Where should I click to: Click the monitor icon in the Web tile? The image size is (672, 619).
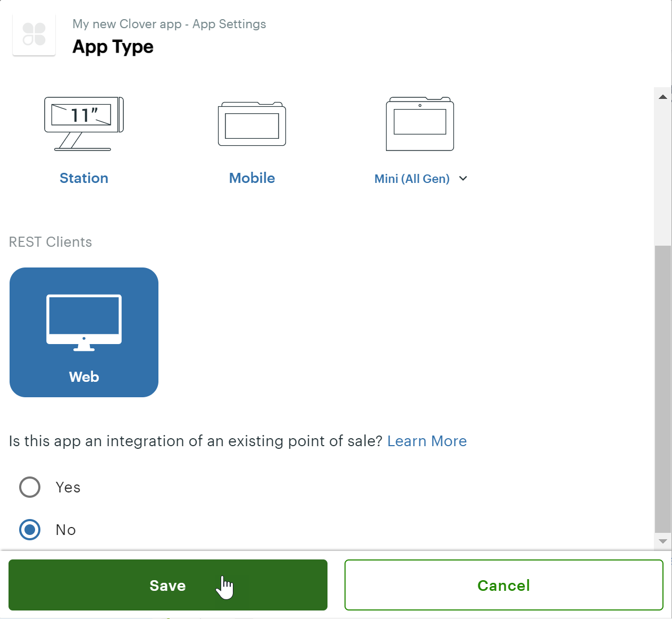point(84,323)
